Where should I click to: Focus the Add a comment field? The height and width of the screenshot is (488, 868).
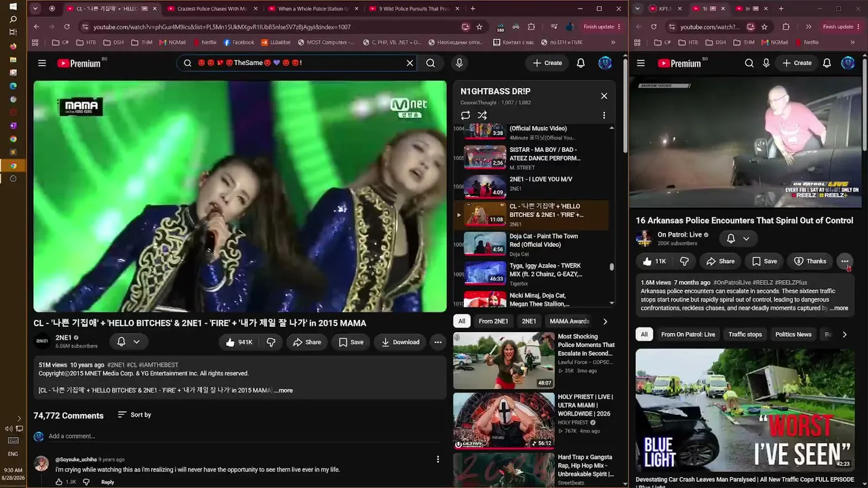point(244,436)
